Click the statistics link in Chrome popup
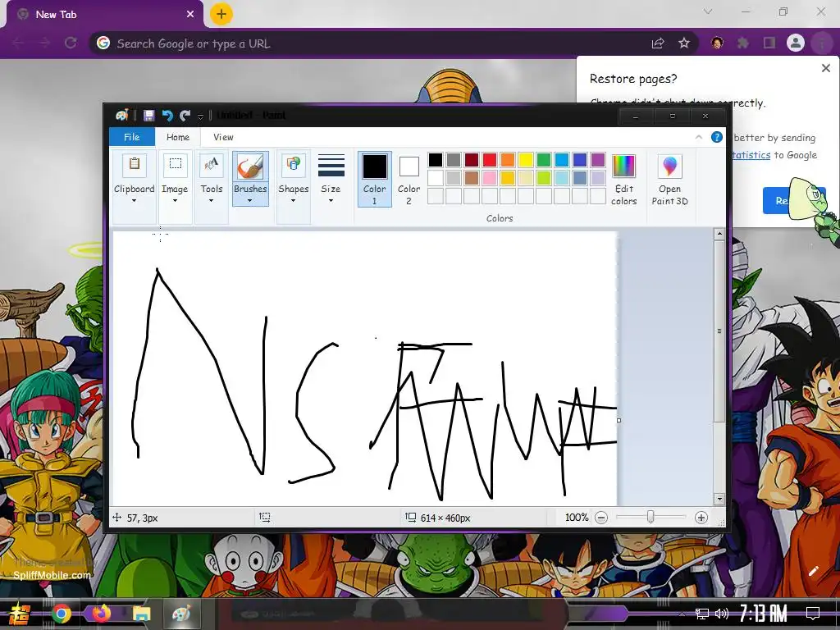 (x=751, y=155)
